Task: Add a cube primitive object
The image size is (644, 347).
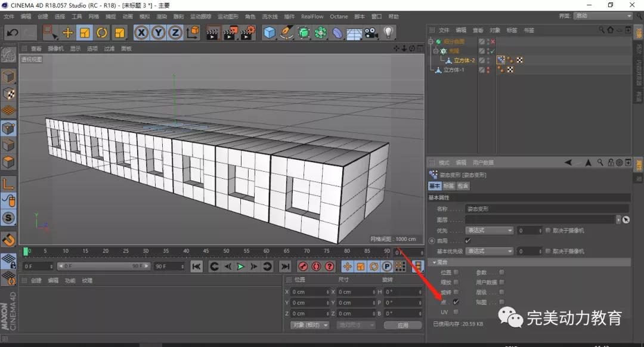Action: coord(270,33)
